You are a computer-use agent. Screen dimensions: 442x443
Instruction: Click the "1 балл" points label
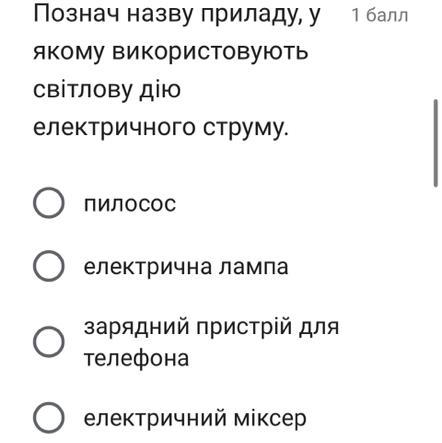380,15
